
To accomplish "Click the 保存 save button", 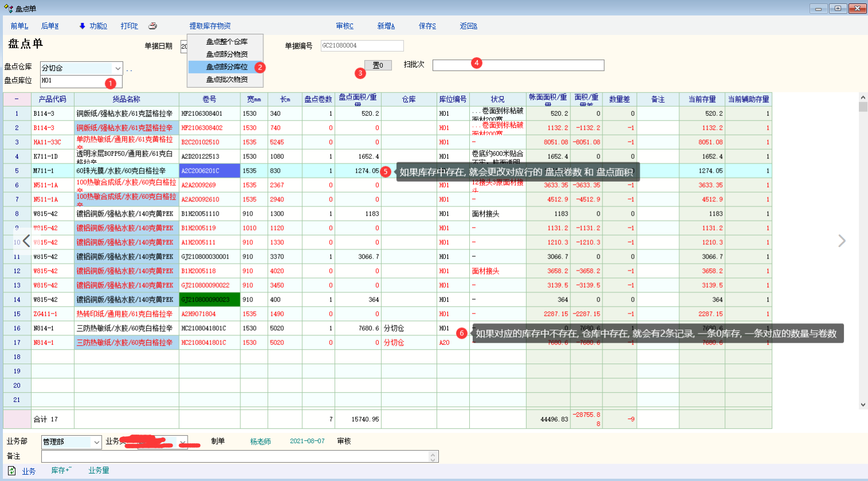I will click(x=427, y=26).
